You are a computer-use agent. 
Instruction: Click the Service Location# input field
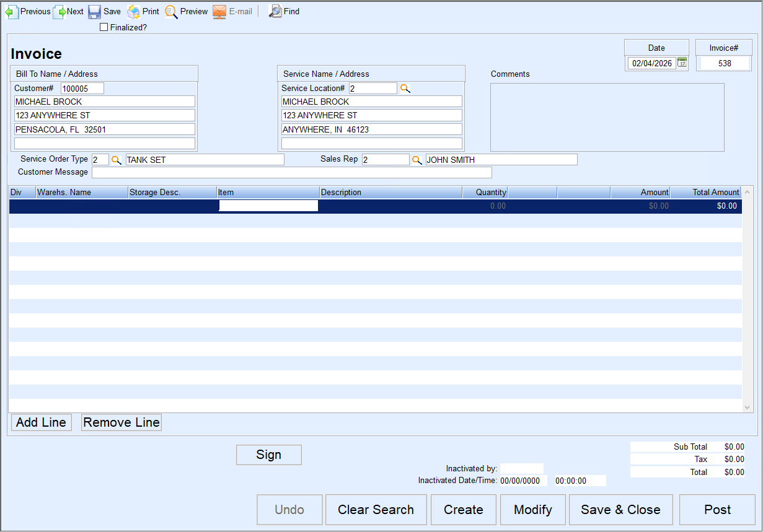[x=373, y=89]
